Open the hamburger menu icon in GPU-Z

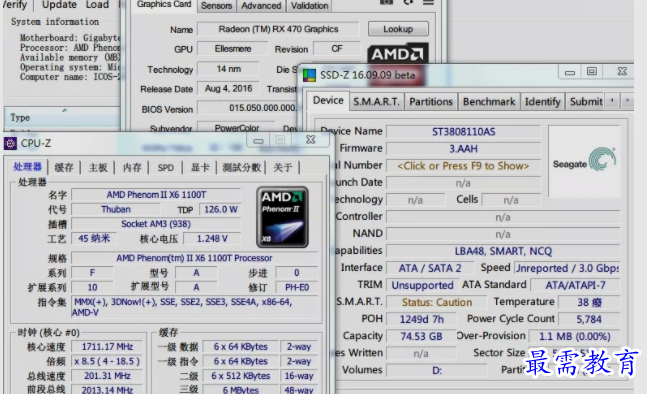click(428, 2)
